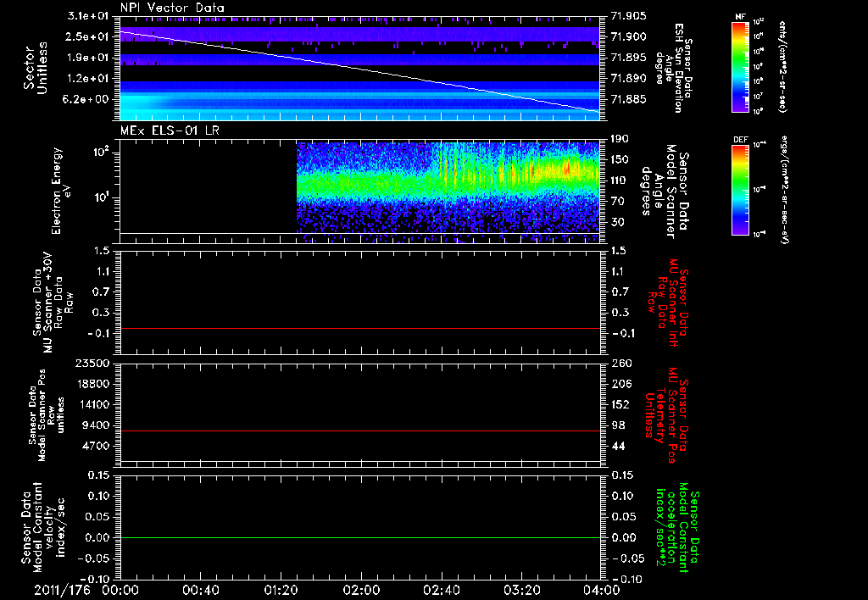Click the NF color scale bar
The height and width of the screenshot is (600, 868).
coord(737,67)
